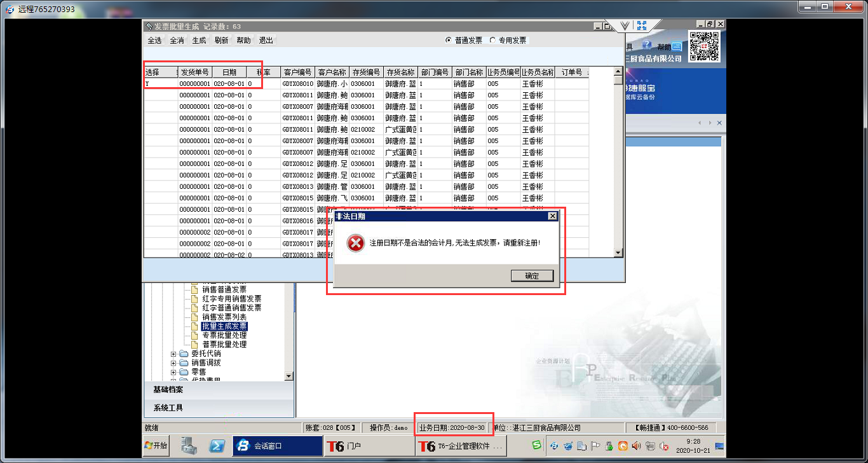Click the Y cell in the first row
868x463 pixels.
pyautogui.click(x=161, y=83)
